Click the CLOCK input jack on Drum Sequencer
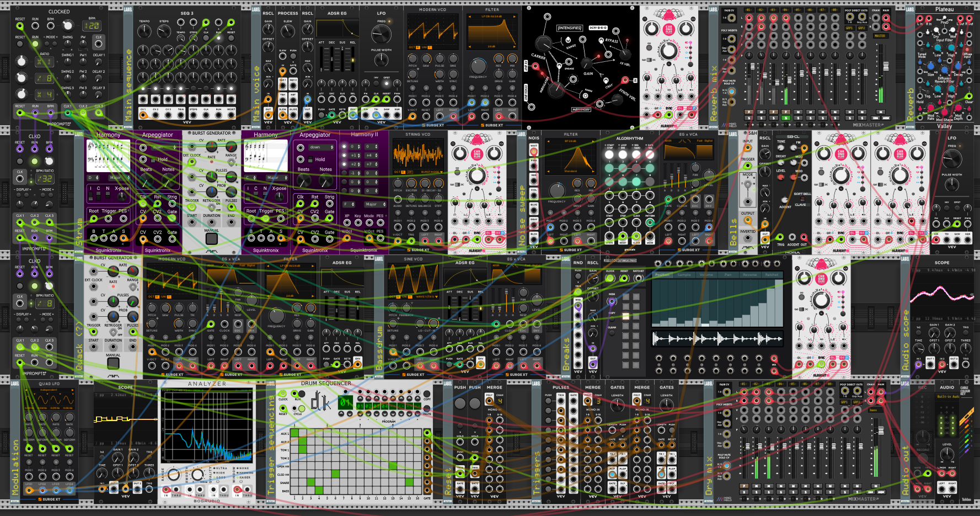 (283, 394)
